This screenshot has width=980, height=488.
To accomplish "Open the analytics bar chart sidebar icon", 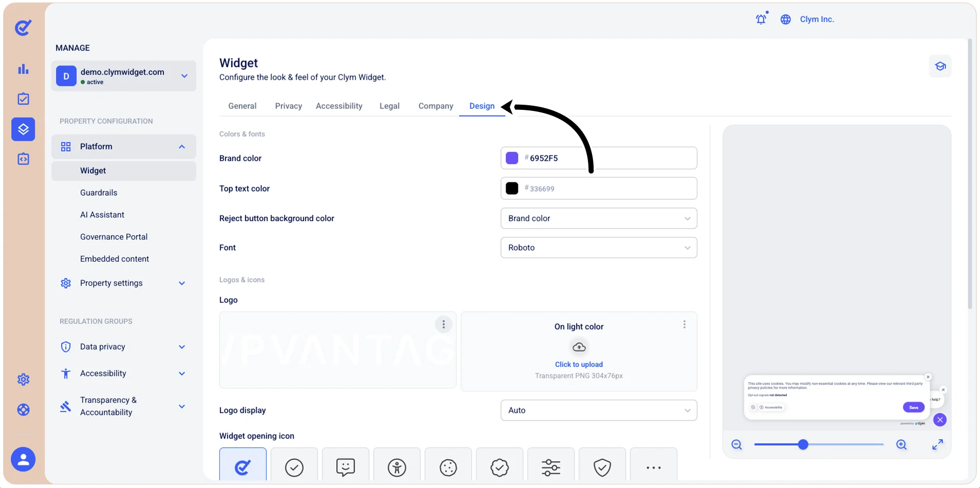I will tap(24, 69).
